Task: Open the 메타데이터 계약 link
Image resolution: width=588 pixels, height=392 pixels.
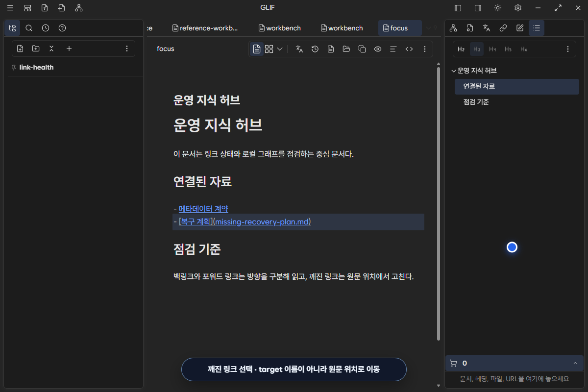Action: 203,209
